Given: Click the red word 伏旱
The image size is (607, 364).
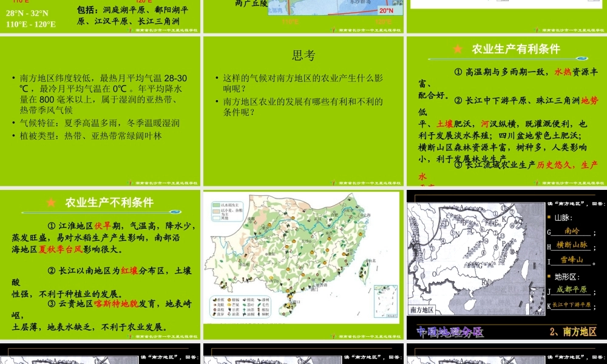Looking at the screenshot, I should point(103,226).
